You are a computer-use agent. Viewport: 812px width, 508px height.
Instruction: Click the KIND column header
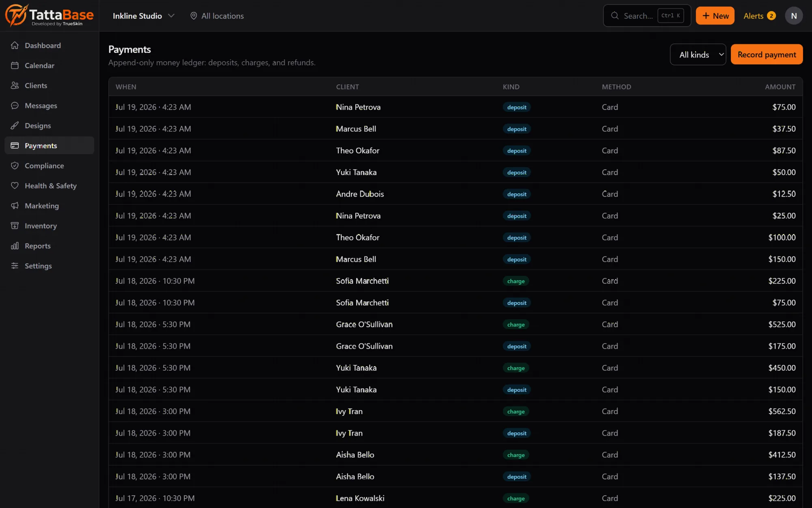click(511, 87)
